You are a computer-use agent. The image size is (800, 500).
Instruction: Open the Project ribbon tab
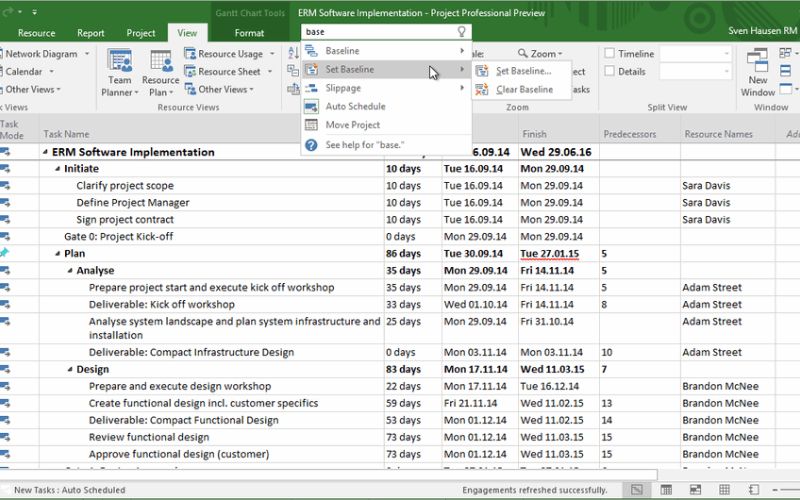point(141,33)
